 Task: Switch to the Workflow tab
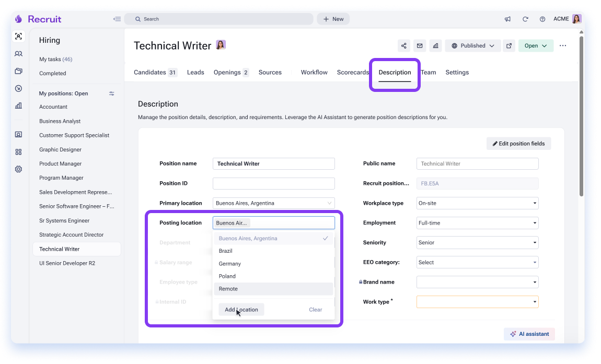(314, 73)
